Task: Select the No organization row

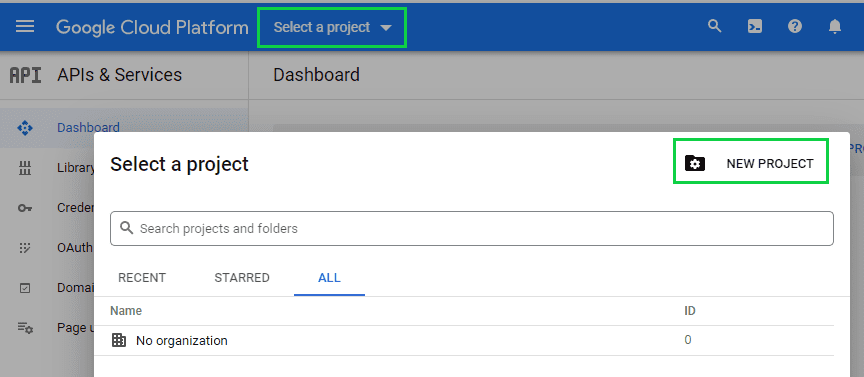Action: tap(472, 341)
